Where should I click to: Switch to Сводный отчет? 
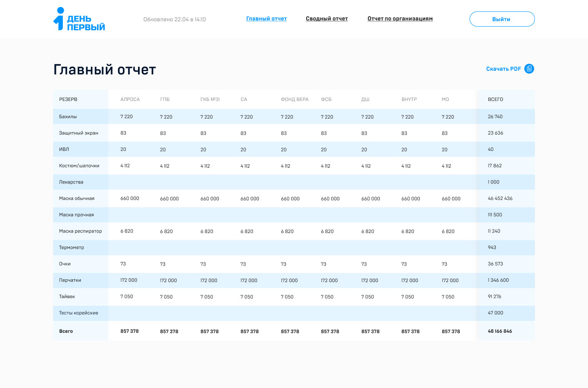pos(327,19)
